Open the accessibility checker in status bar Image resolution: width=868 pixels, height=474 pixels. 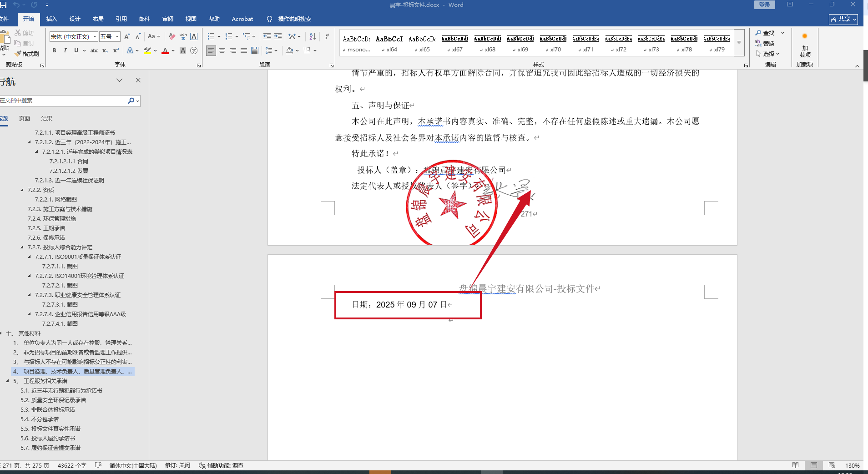(221, 465)
